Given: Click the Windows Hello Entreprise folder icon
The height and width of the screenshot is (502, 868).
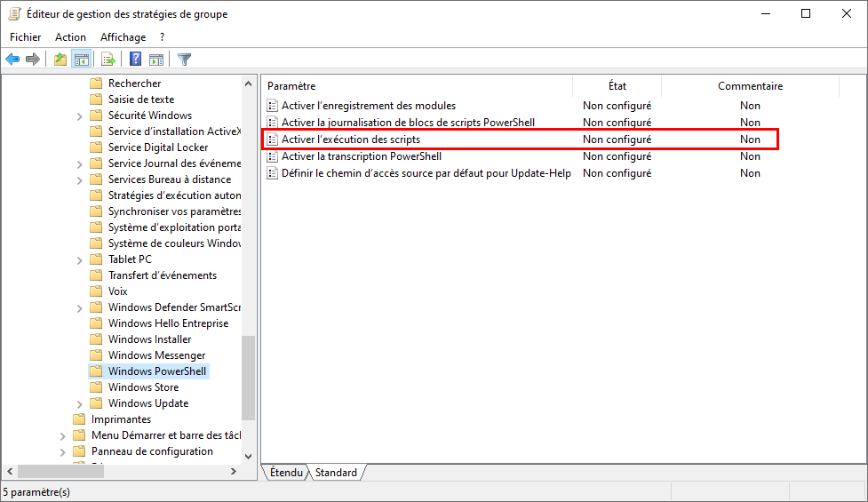Looking at the screenshot, I should point(96,323).
